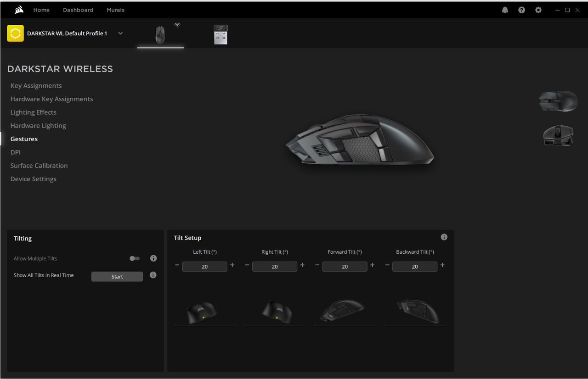Increase Left Tilt angle with plus
The image size is (588, 379).
(x=232, y=265)
